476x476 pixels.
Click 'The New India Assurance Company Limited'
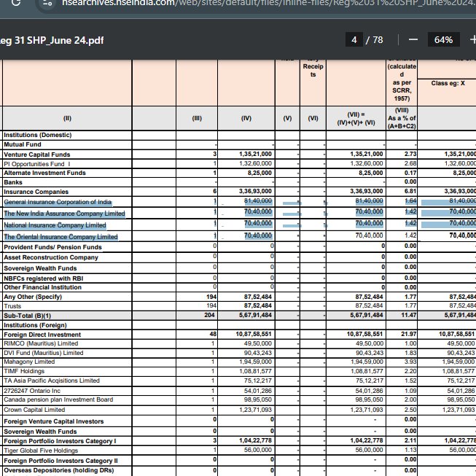click(x=64, y=214)
